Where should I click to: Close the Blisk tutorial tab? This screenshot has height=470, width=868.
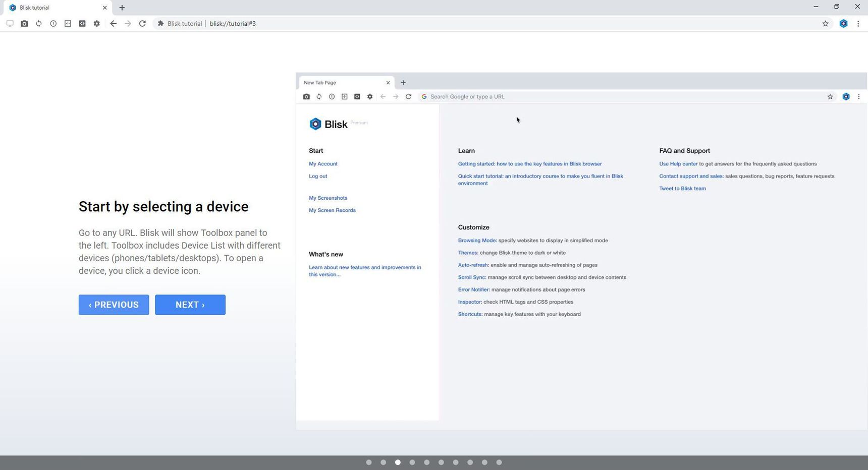coord(104,8)
